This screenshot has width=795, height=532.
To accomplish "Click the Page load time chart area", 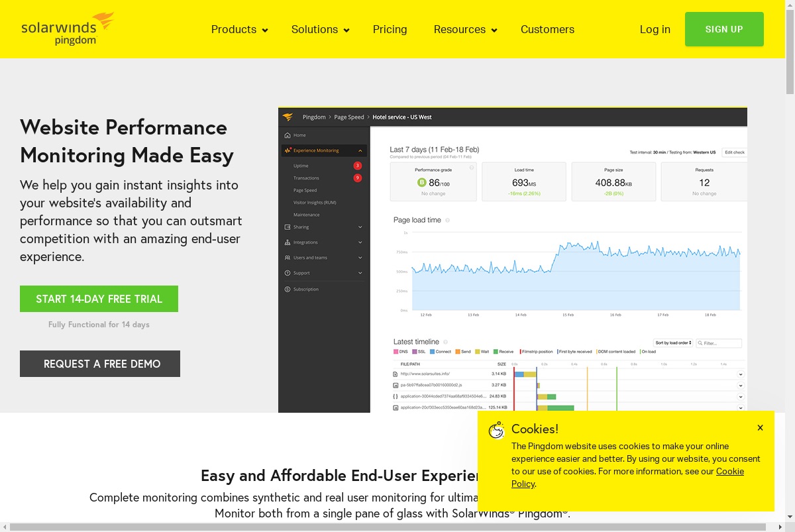I will [x=575, y=272].
